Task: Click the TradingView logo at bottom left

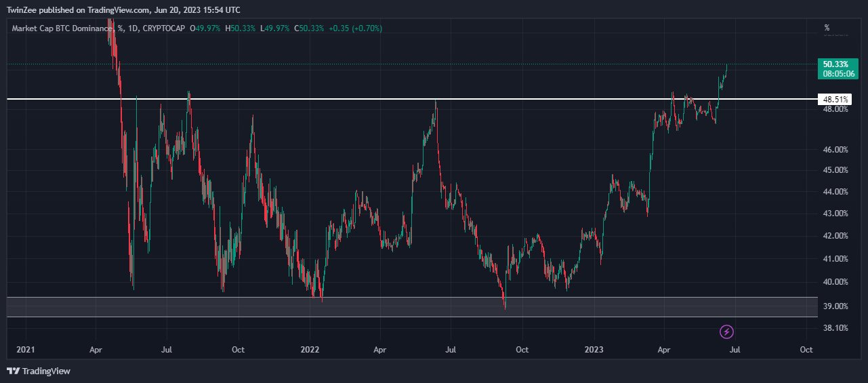Action: (x=39, y=371)
